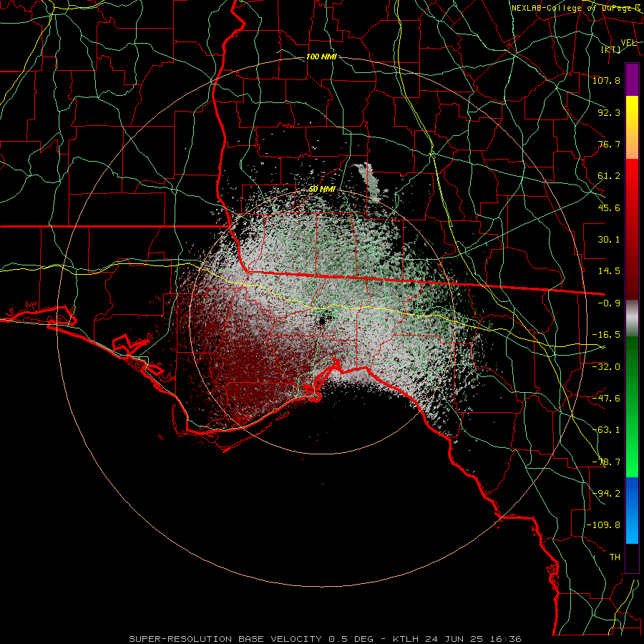Click the 76.7 velocity scale value

(609, 144)
